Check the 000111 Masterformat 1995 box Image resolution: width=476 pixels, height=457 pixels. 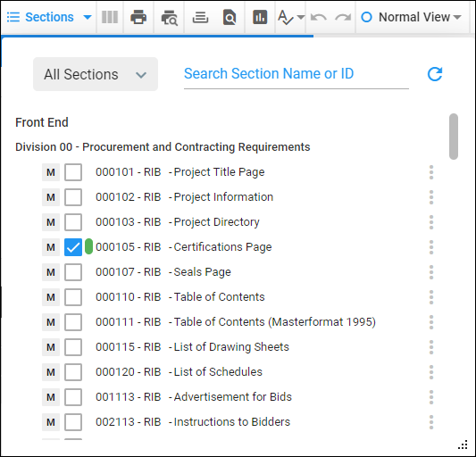click(73, 322)
